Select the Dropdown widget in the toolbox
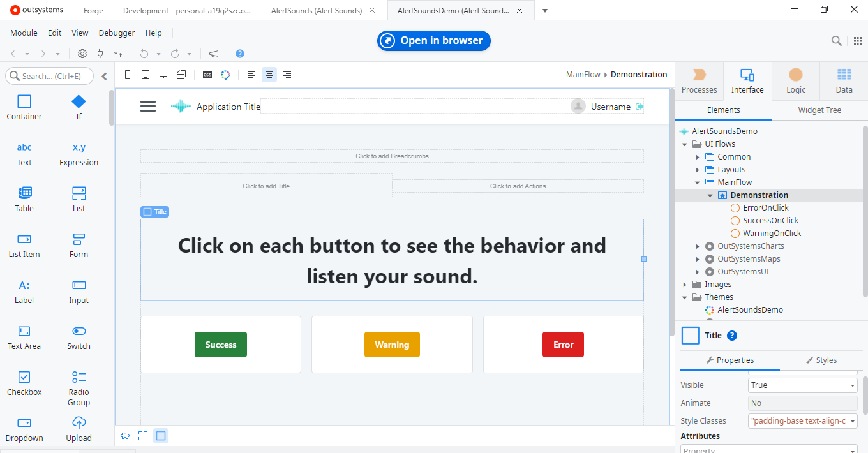868x453 pixels. (24, 429)
